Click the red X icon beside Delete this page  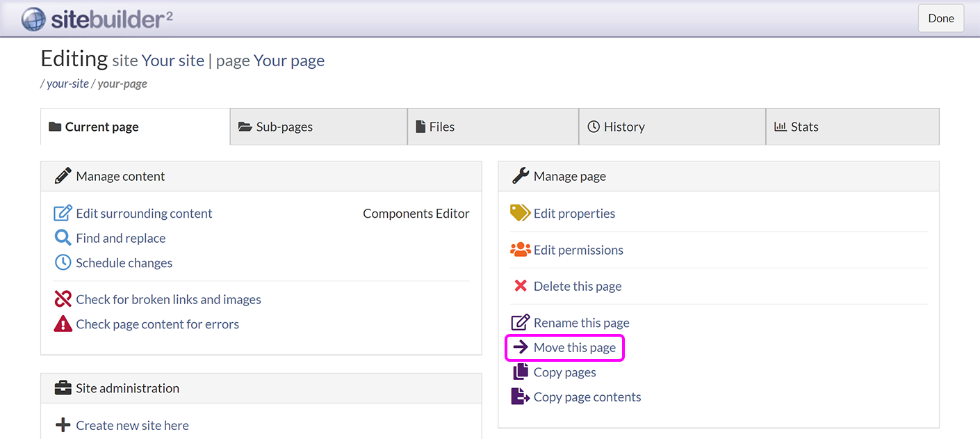[x=518, y=286]
